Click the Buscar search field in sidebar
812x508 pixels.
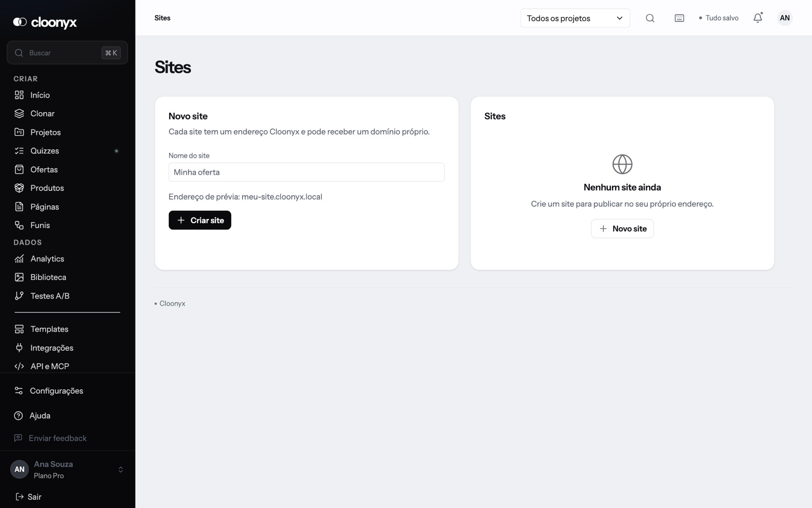[67, 53]
